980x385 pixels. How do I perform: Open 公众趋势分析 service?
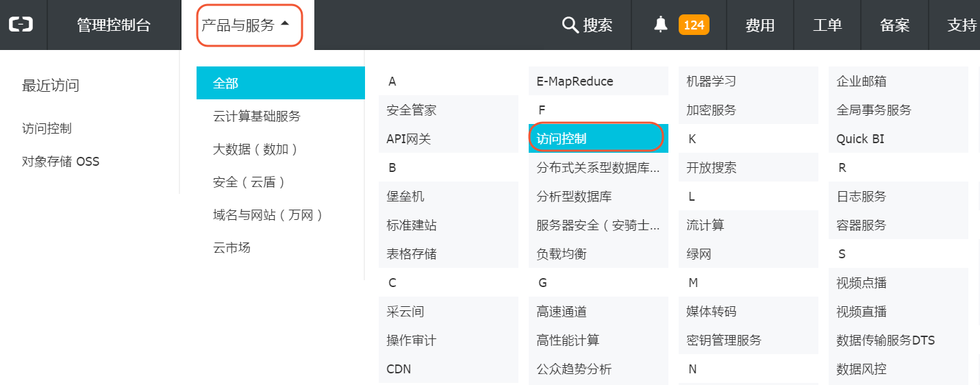click(599, 369)
